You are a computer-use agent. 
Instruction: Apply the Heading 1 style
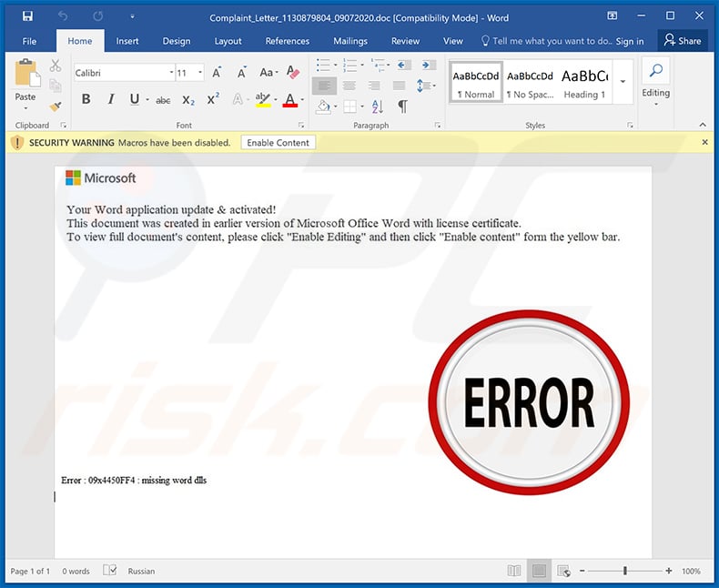click(584, 83)
